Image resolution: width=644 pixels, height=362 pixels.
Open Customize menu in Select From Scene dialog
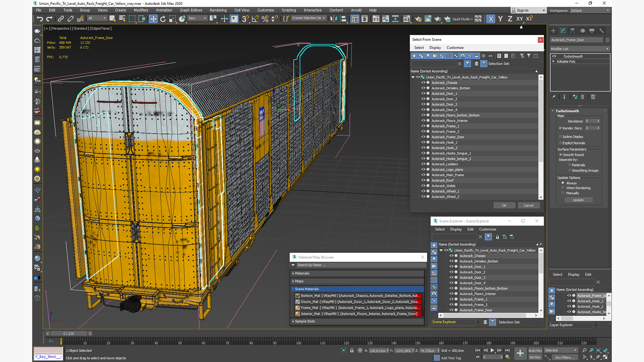tap(455, 48)
